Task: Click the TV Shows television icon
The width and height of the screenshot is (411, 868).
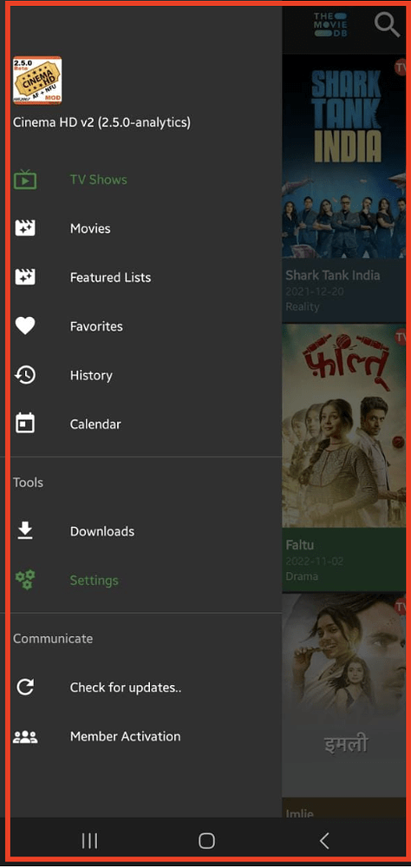Action: 25,180
